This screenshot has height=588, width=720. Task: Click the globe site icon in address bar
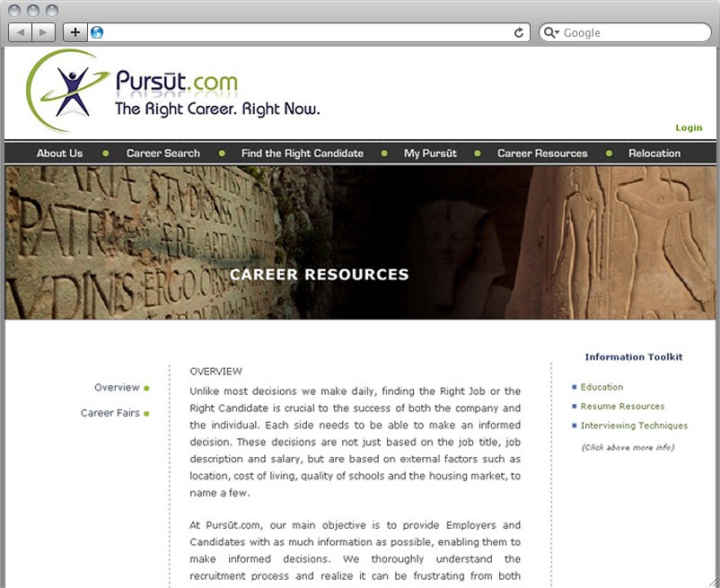click(x=97, y=32)
